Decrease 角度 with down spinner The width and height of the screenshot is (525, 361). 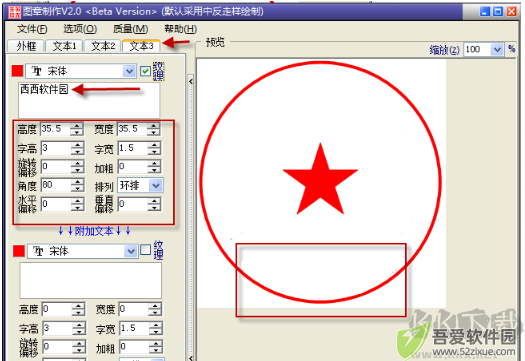(78, 189)
